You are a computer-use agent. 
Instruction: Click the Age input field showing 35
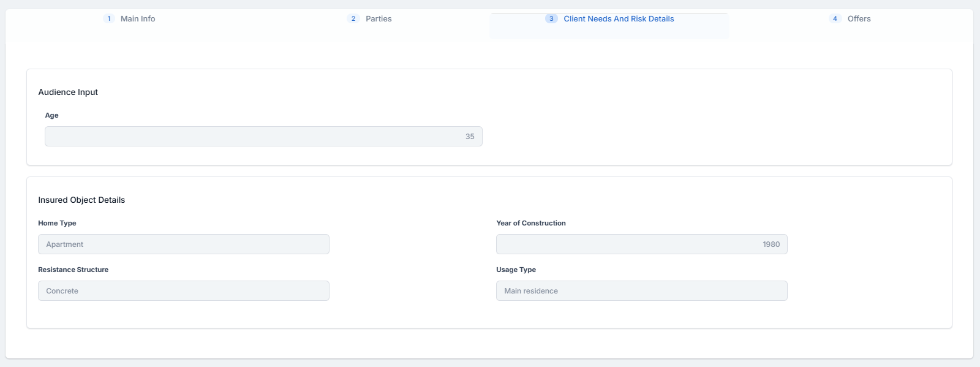pyautogui.click(x=263, y=137)
